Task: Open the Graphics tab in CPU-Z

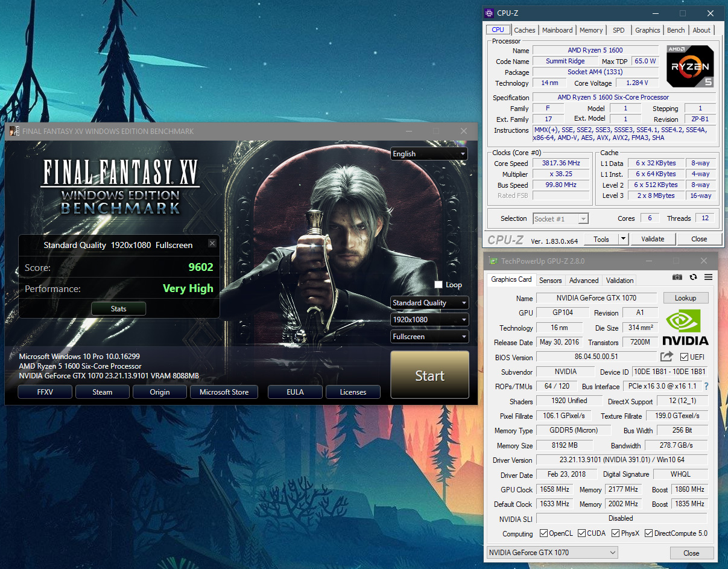Action: tap(648, 30)
